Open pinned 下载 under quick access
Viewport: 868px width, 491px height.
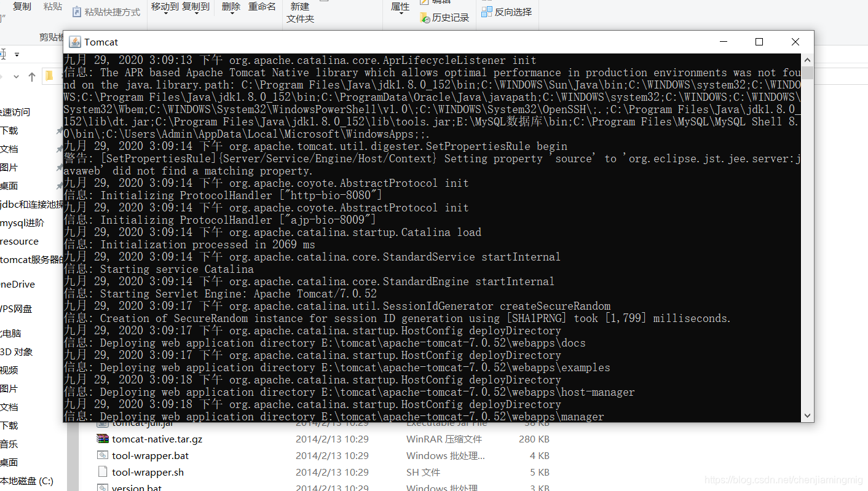point(9,130)
